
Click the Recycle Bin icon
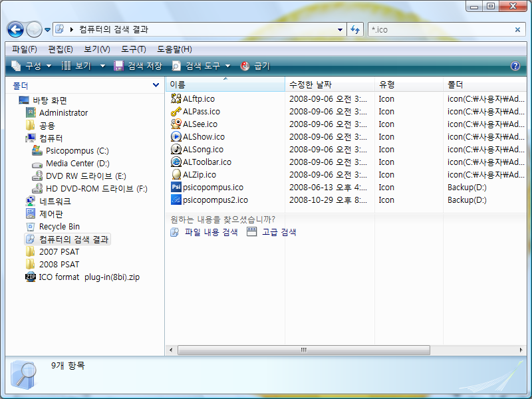click(31, 227)
